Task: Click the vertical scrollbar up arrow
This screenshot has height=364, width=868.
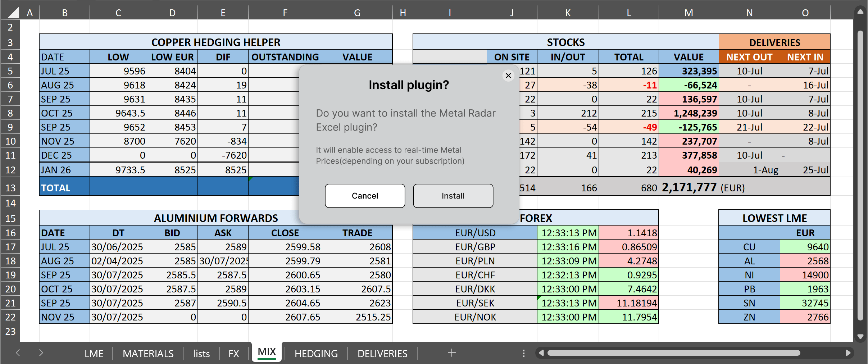Action: point(860,12)
